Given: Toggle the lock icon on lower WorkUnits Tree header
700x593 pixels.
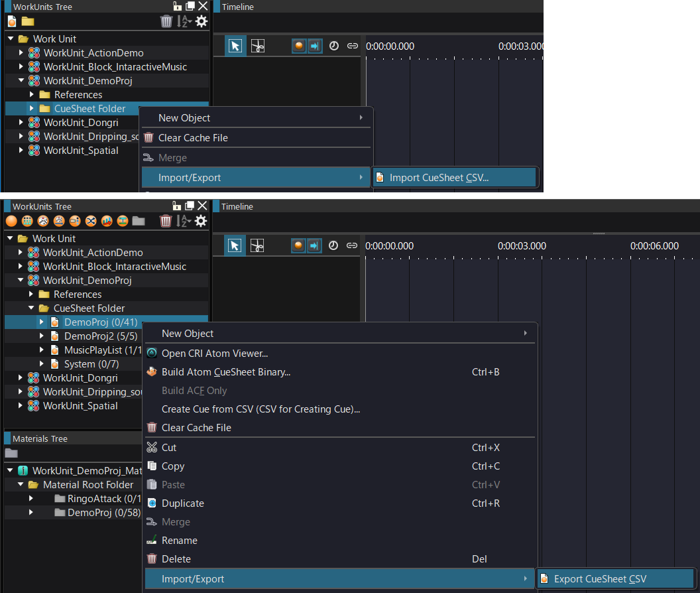Looking at the screenshot, I should tap(177, 206).
